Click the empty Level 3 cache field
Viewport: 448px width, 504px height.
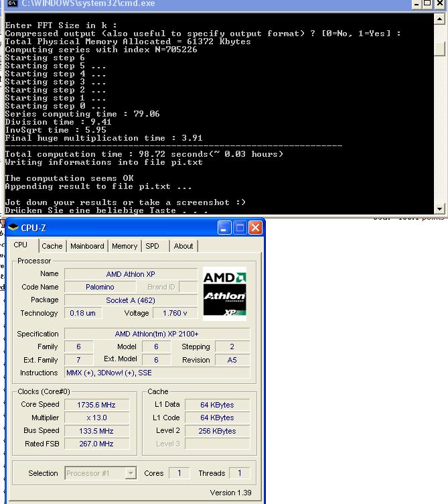point(217,444)
